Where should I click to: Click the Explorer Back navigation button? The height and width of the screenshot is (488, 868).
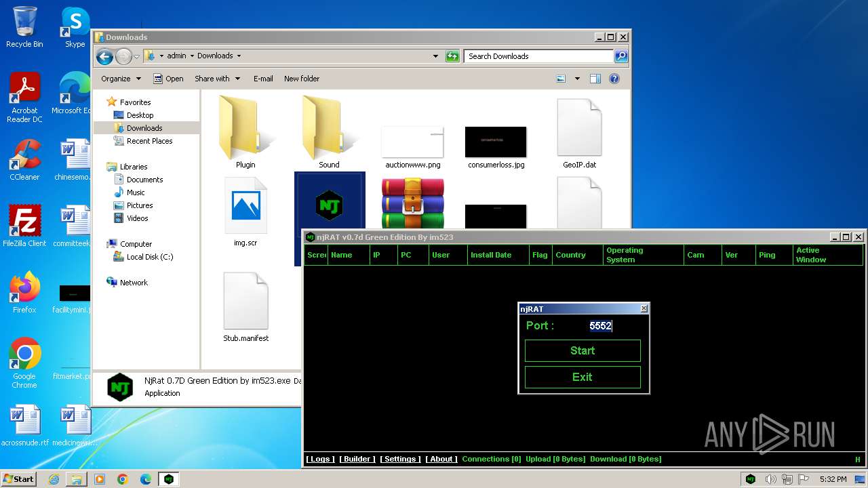coord(104,56)
